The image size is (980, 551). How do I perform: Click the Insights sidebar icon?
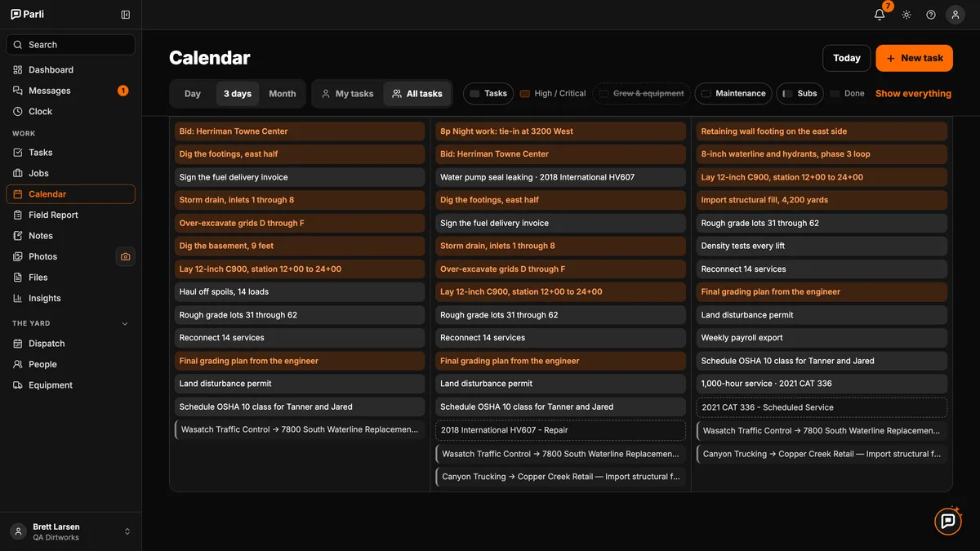click(18, 298)
